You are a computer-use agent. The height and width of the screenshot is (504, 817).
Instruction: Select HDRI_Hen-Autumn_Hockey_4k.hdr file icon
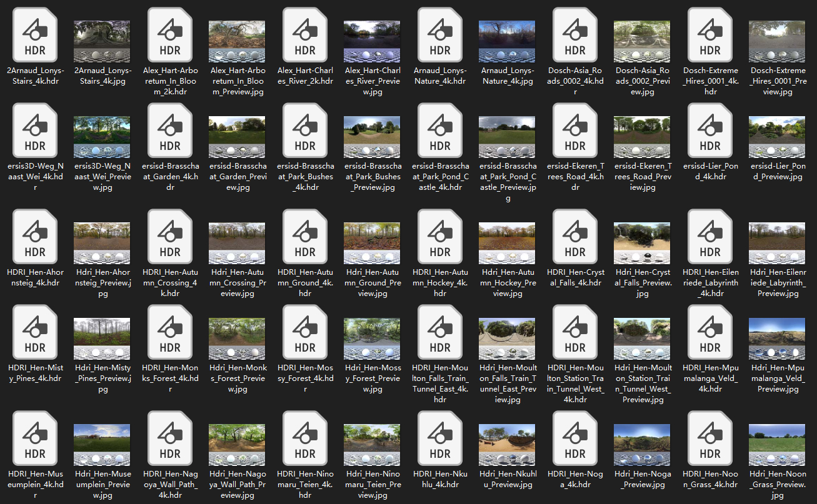click(440, 237)
